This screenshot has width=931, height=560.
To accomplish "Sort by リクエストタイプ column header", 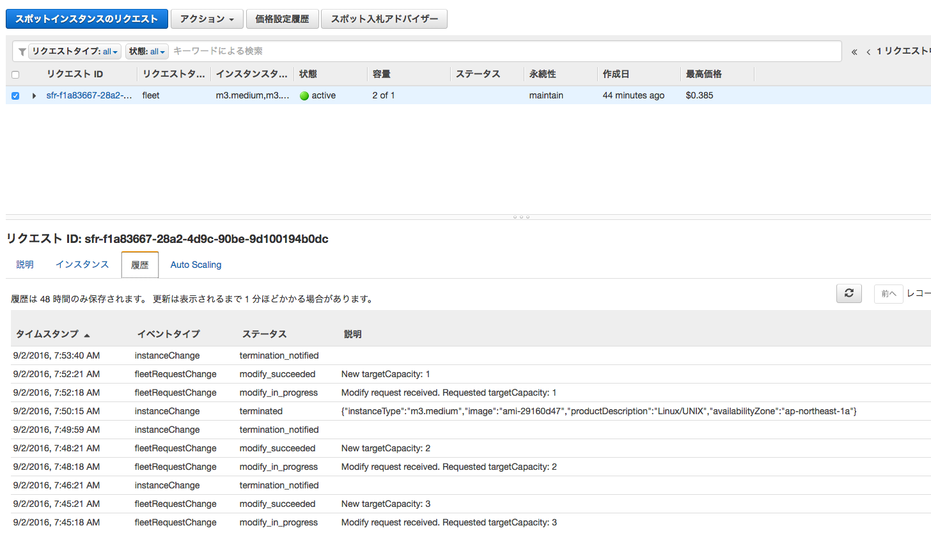I will [x=174, y=74].
